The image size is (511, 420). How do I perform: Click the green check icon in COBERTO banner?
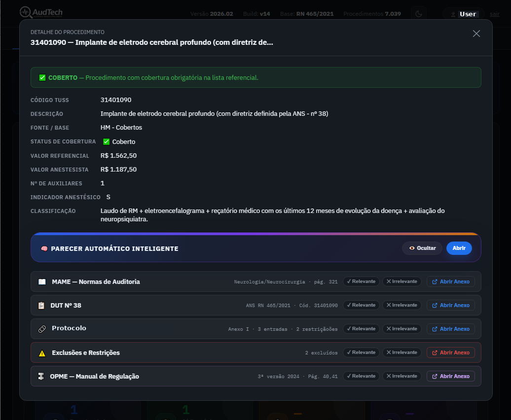(42, 77)
